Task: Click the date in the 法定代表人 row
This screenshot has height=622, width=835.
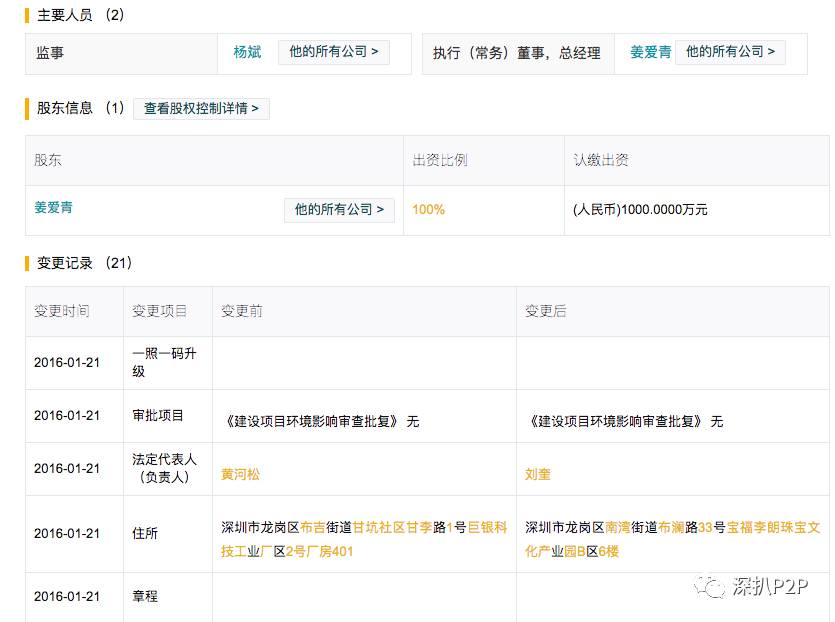Action: pos(67,469)
